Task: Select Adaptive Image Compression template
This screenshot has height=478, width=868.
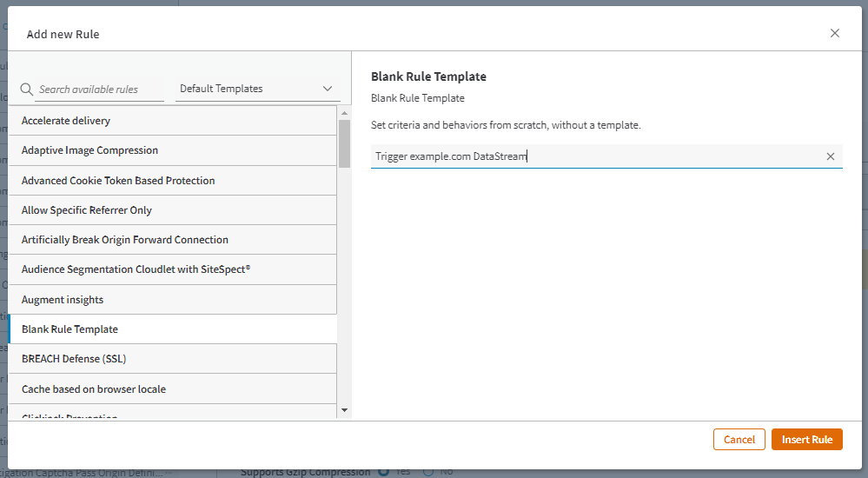Action: click(172, 150)
